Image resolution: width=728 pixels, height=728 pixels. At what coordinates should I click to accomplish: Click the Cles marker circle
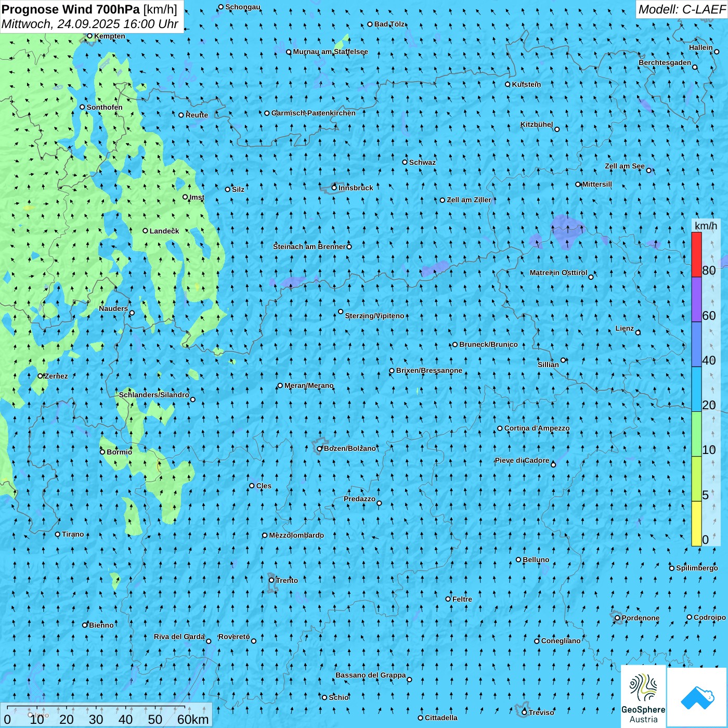coord(252,486)
